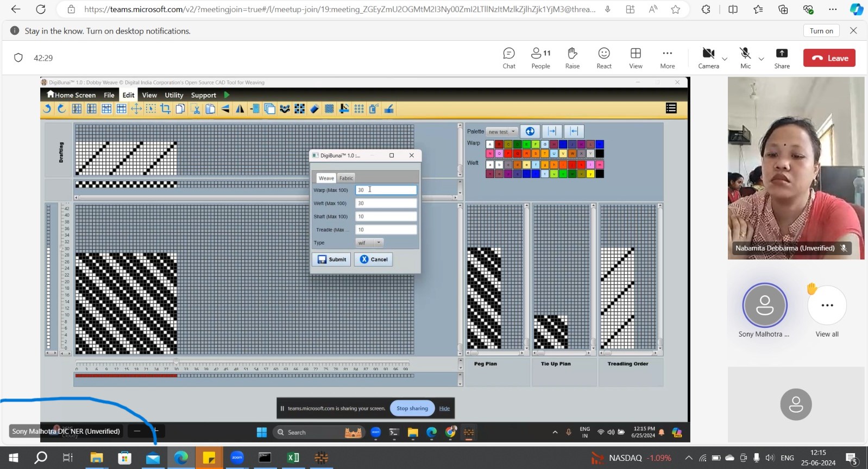868x469 pixels.
Task: Click the undo arrow in DigiBunai toolbar
Action: [47, 109]
